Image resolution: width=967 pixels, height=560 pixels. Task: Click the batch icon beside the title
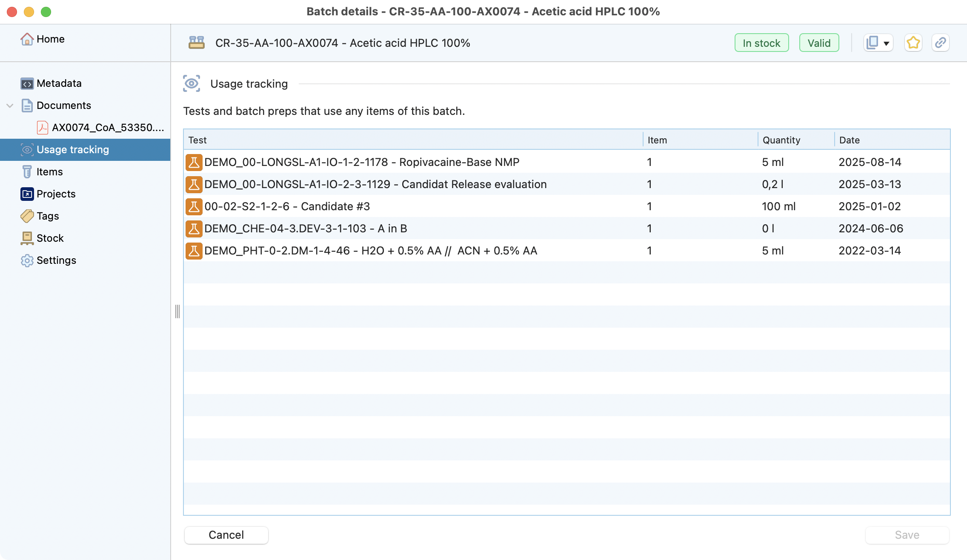(x=197, y=43)
